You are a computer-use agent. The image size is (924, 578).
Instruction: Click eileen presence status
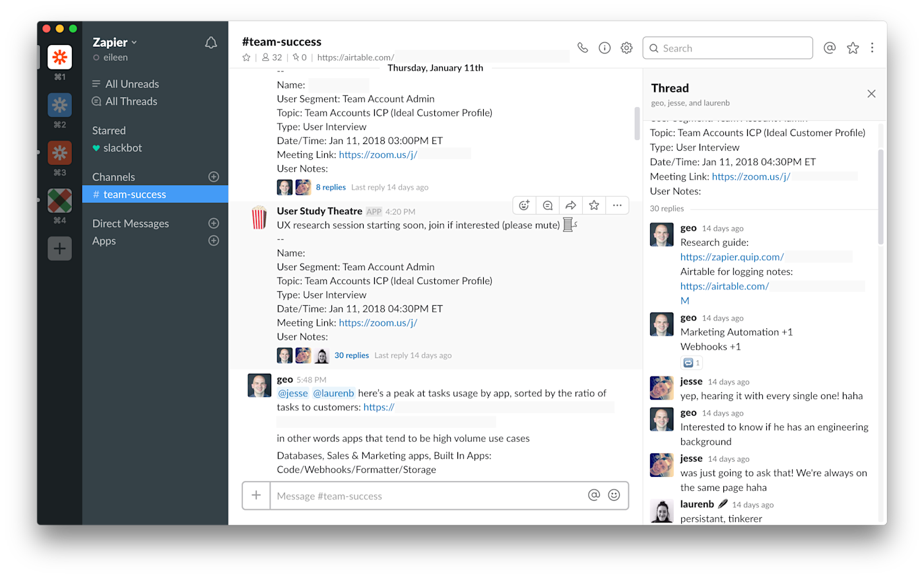[x=110, y=57]
